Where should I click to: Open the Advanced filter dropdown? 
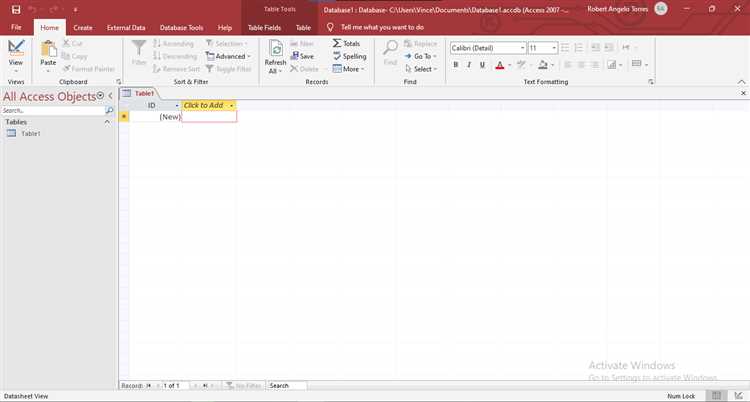[228, 56]
